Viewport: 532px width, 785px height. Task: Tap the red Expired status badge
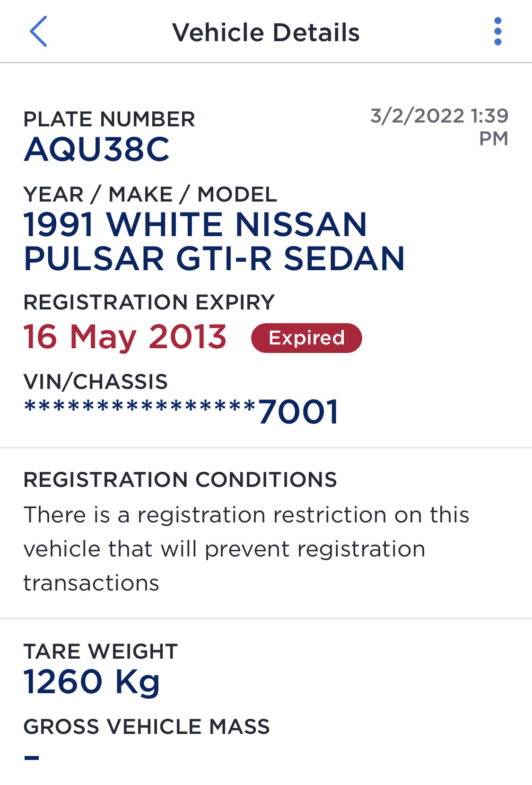306,338
